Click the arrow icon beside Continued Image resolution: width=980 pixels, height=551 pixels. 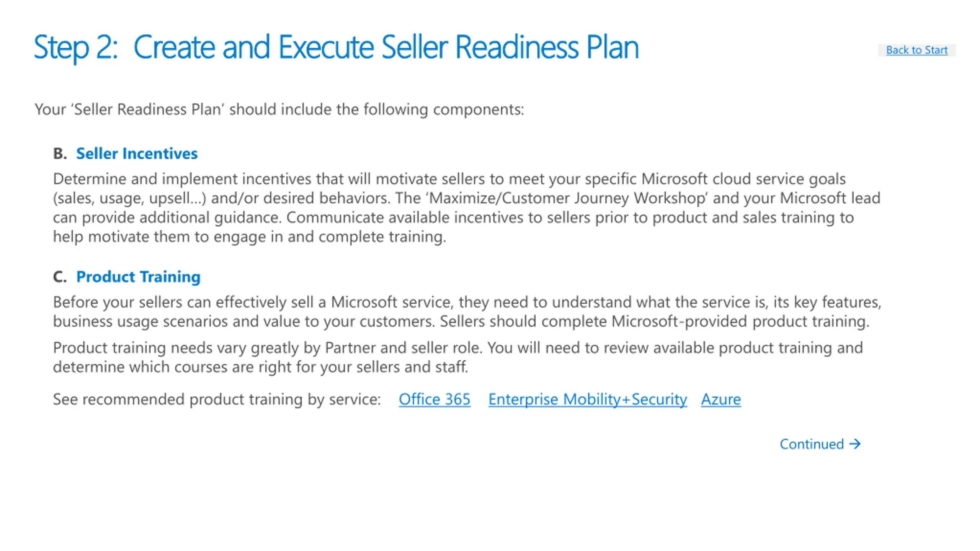tap(855, 444)
